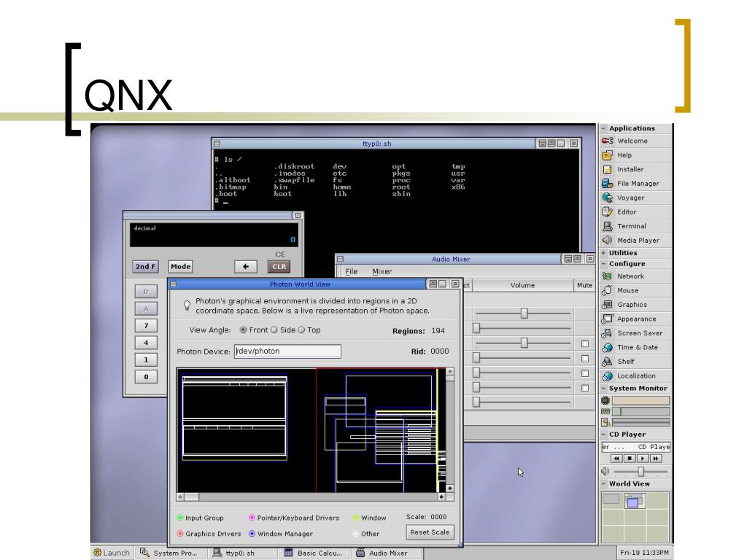This screenshot has height=560, width=747.
Task: Click the Reset Scale button
Action: pyautogui.click(x=430, y=532)
